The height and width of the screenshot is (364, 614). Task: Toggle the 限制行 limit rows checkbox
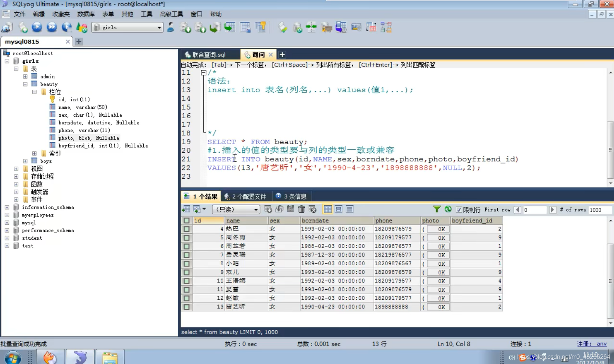coord(459,210)
